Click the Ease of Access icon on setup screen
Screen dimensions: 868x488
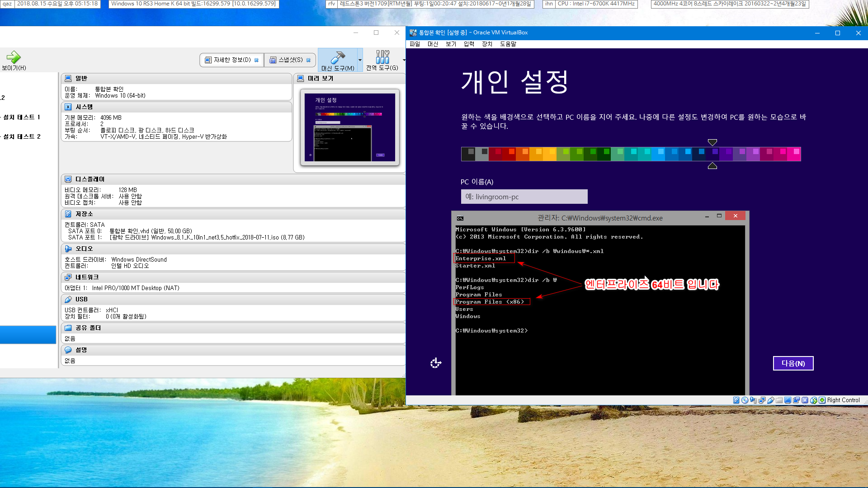(x=436, y=363)
